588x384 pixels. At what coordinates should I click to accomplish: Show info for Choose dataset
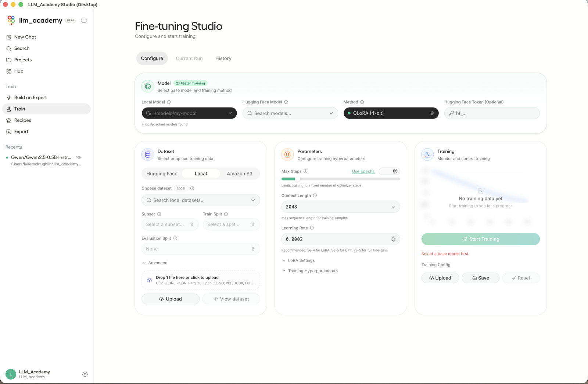tap(192, 188)
